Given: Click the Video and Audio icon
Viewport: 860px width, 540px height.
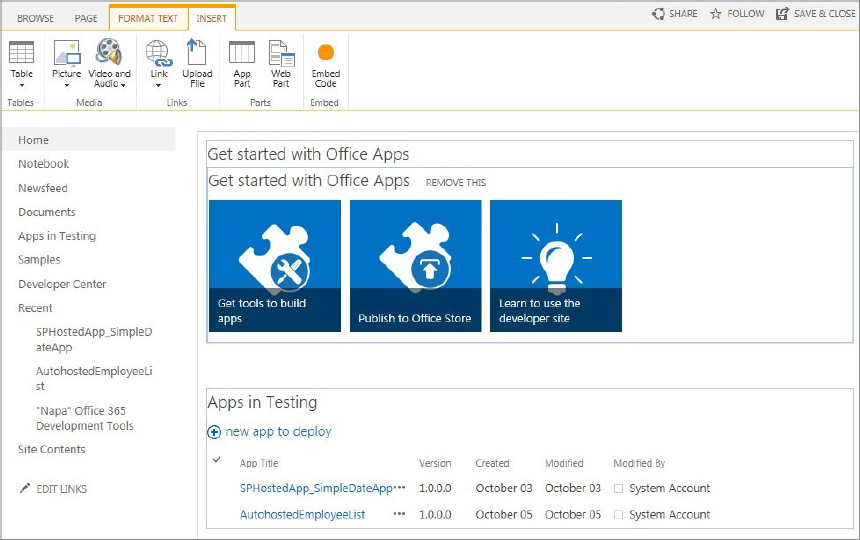Looking at the screenshot, I should 109,52.
